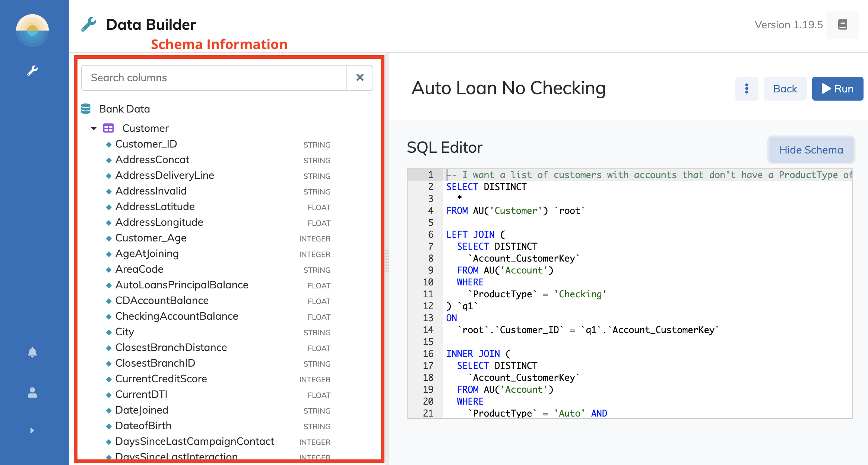Open the user profile icon

point(32,392)
